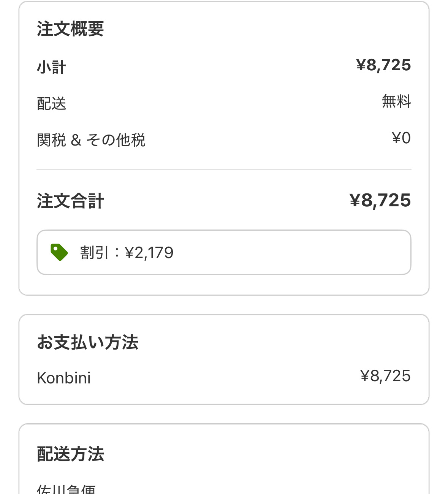Click the 小計 label
448x494 pixels.
[51, 68]
